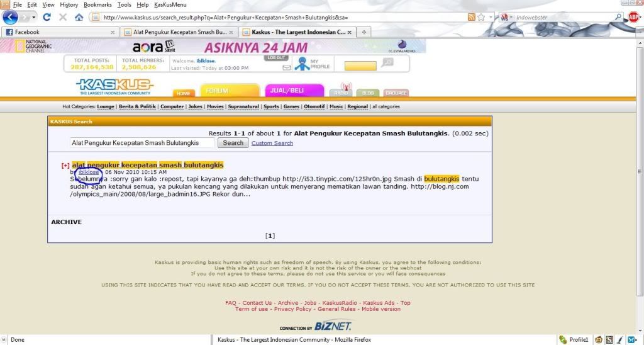Open the Lounge hot category
This screenshot has height=345, width=644.
(106, 106)
